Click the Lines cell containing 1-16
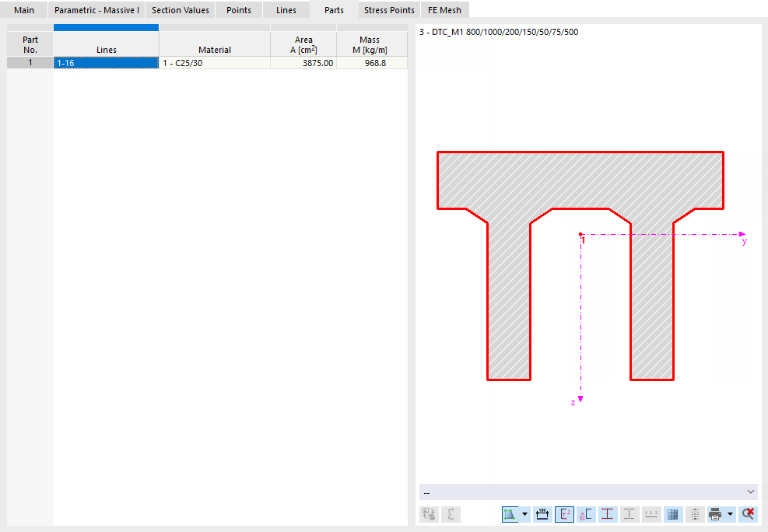The image size is (768, 532). tap(107, 63)
